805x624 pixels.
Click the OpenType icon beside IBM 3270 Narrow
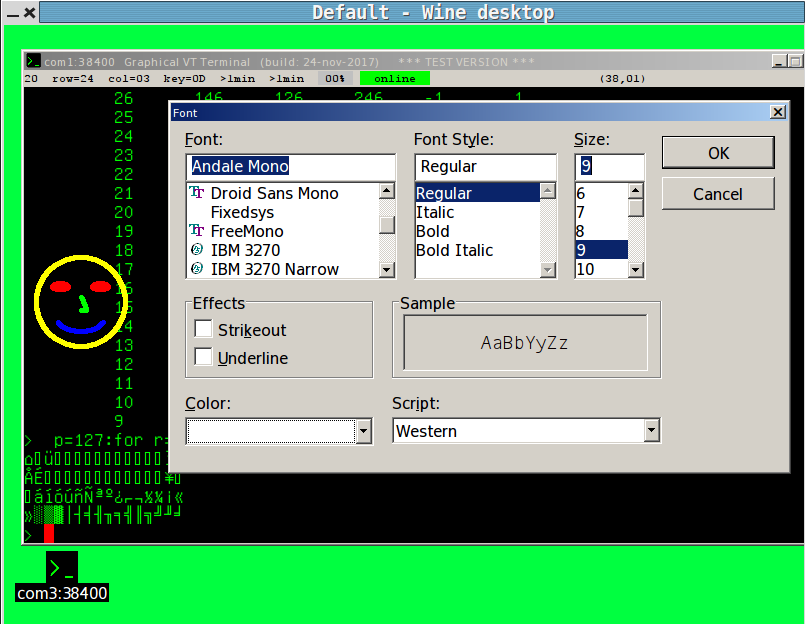197,269
